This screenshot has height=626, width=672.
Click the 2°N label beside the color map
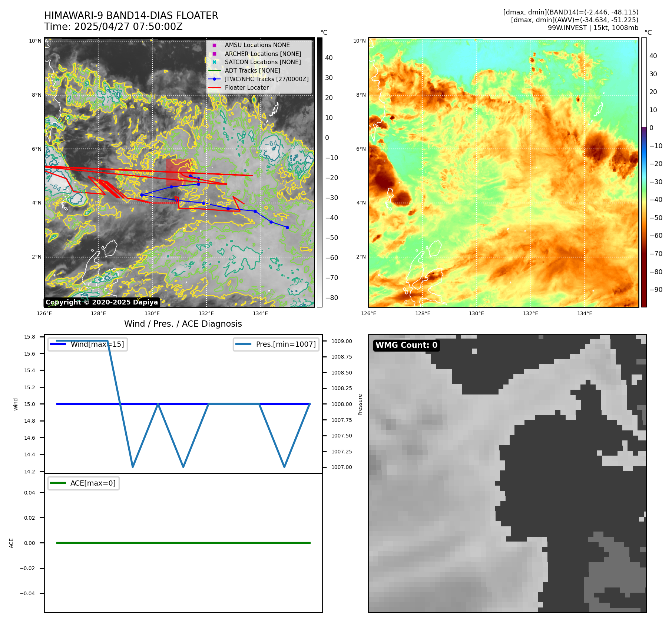pos(361,257)
